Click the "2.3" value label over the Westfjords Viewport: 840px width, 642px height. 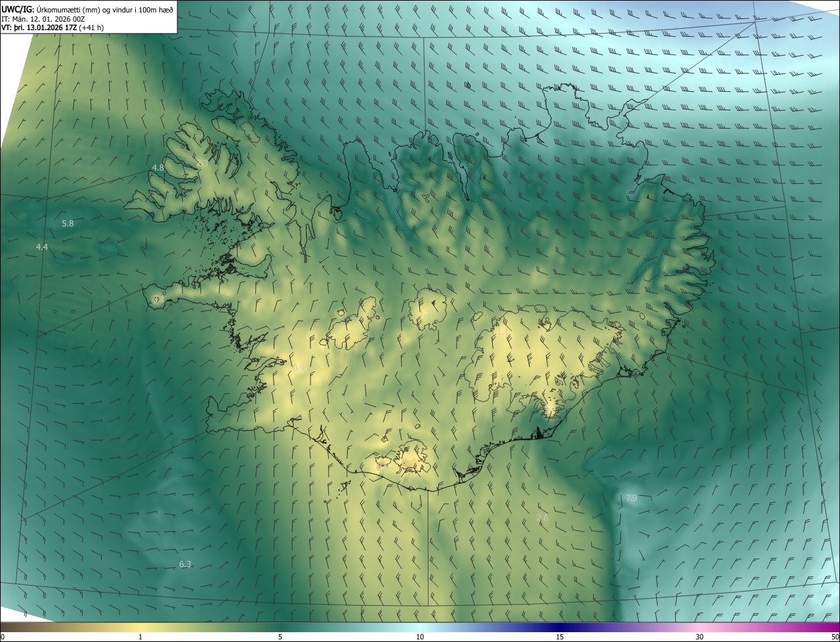(x=202, y=163)
